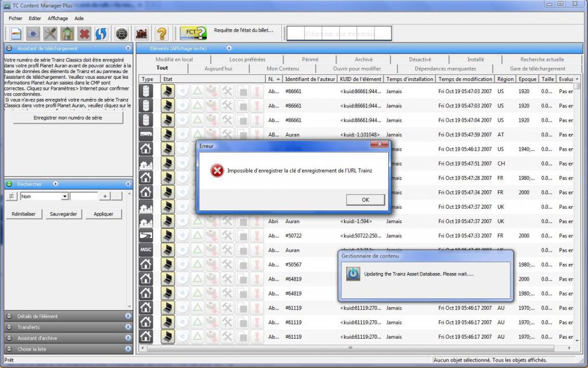Click the track type icon in the #50722 row
This screenshot has height=368, width=588.
(146, 235)
